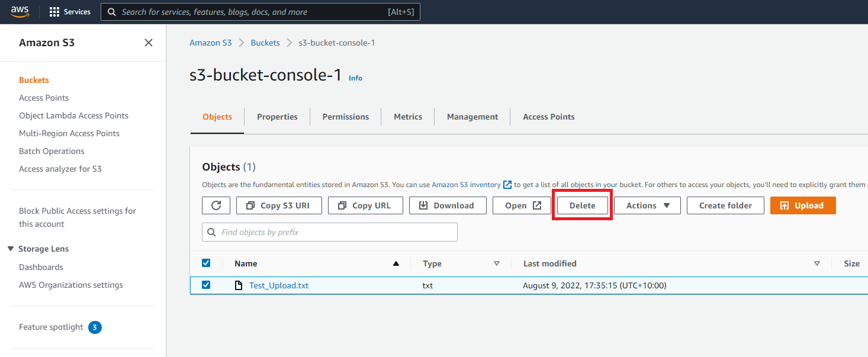The image size is (868, 357).
Task: Open AWS Organizations settings
Action: coord(71,285)
